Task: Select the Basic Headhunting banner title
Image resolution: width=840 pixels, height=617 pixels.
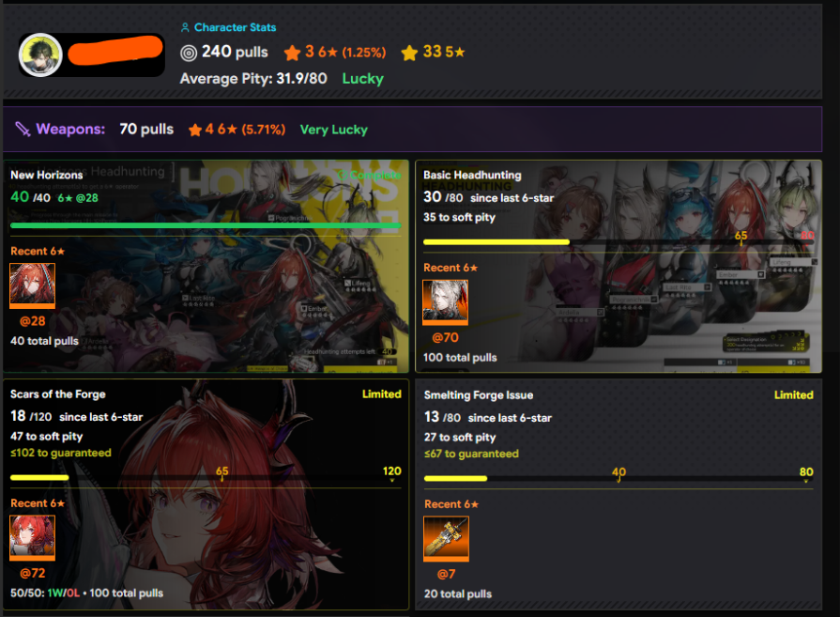Action: tap(472, 176)
